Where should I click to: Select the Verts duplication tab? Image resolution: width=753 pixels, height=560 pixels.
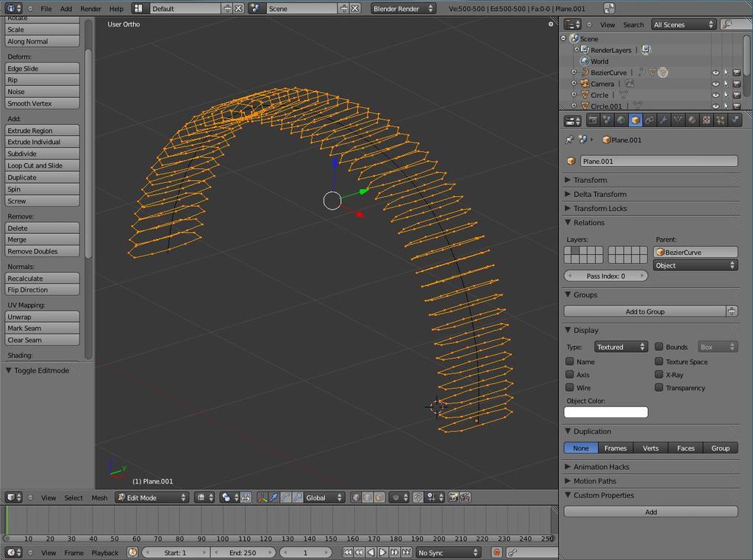[651, 448]
